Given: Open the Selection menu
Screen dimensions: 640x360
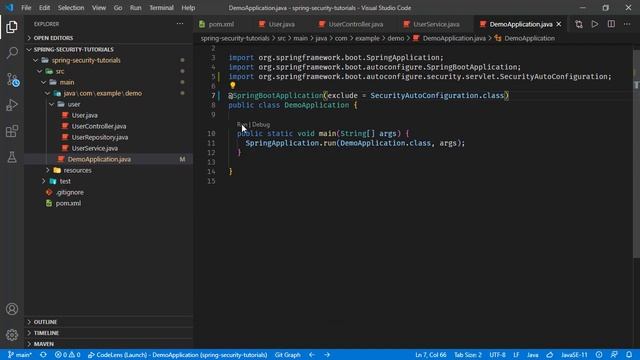Looking at the screenshot, I should pos(71,8).
